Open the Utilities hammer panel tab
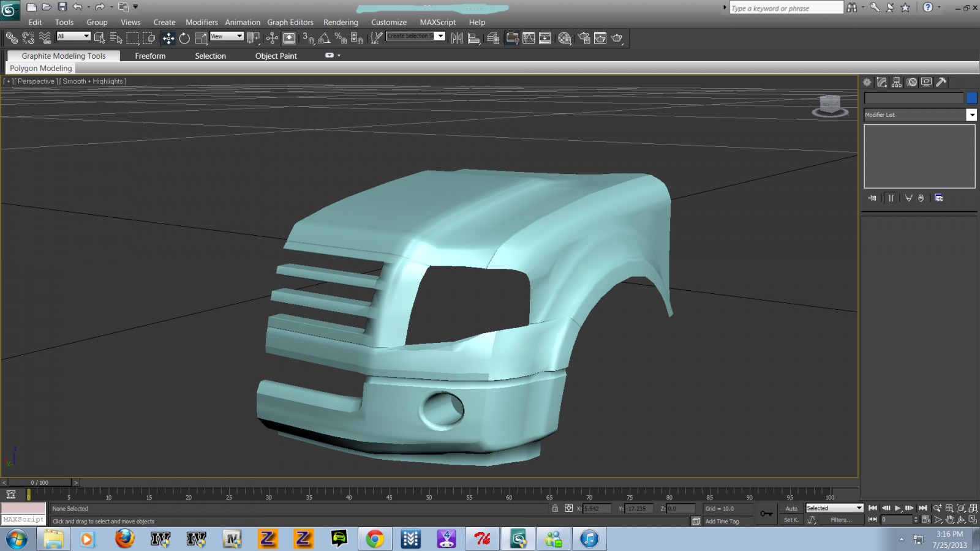 point(941,82)
